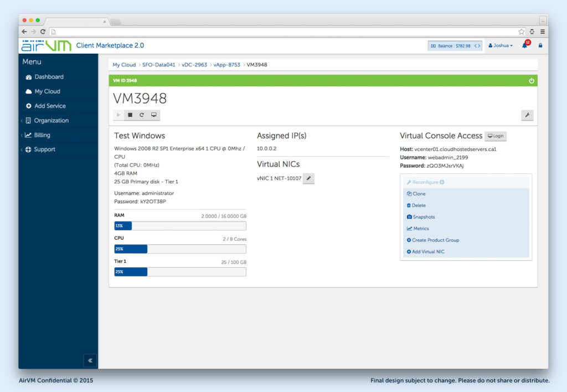Click the VM ID 3948 label

point(125,81)
